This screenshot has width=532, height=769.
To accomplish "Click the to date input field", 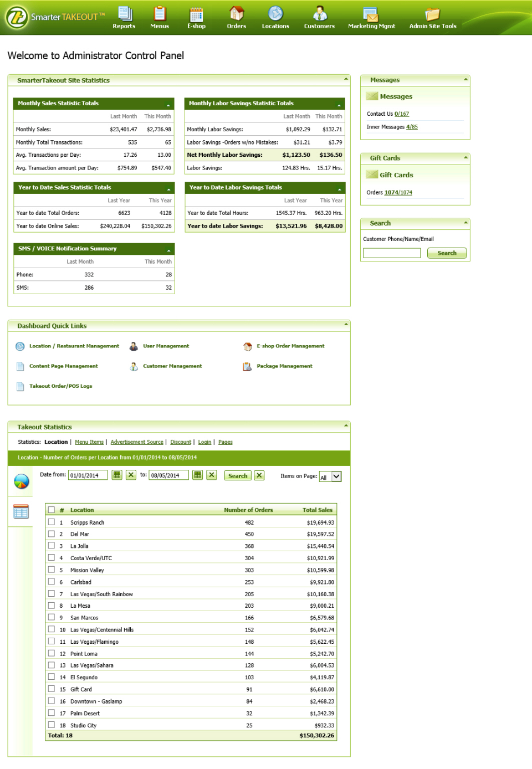I will 168,475.
